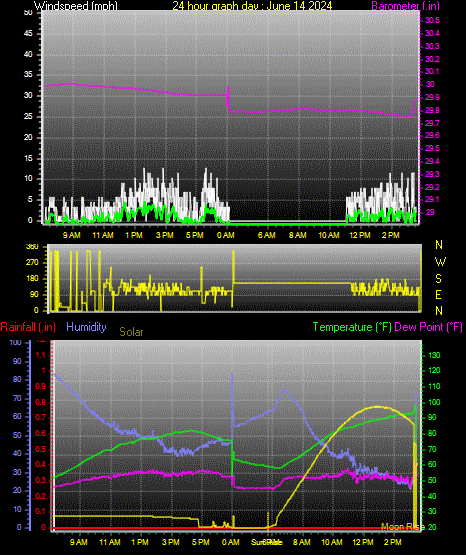
Task: Click the W wind direction label
Action: click(x=440, y=262)
